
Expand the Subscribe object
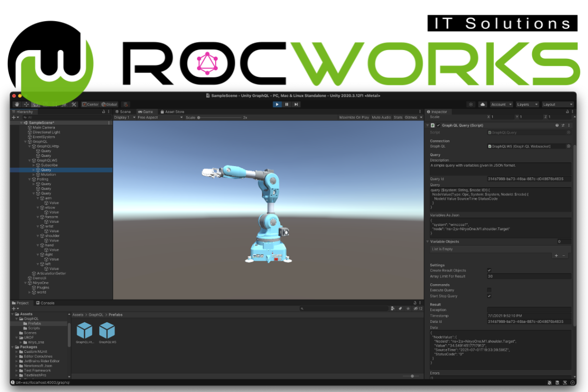coord(34,165)
